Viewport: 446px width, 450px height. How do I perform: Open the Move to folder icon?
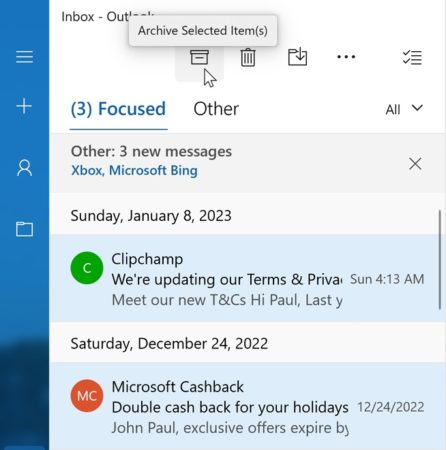tap(297, 57)
